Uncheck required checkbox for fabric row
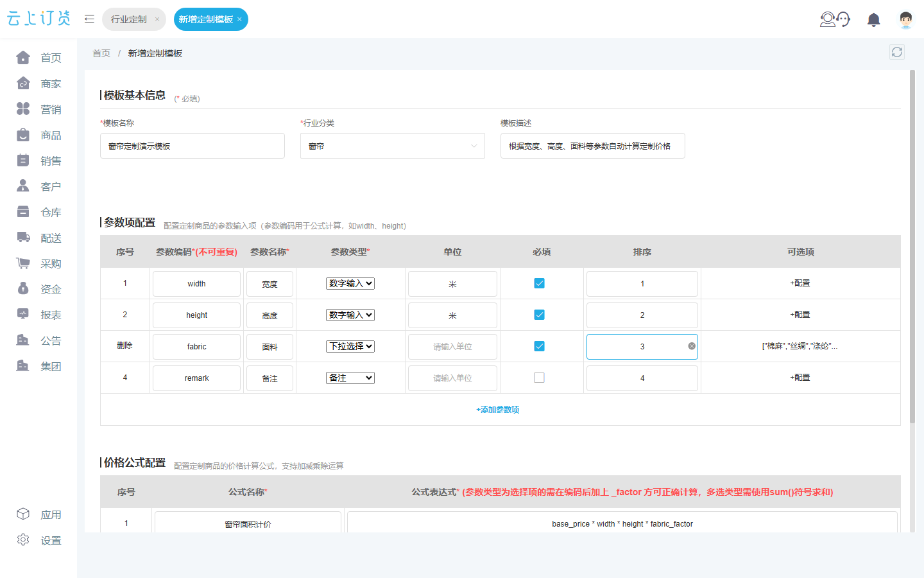The width and height of the screenshot is (924, 578). (x=539, y=346)
